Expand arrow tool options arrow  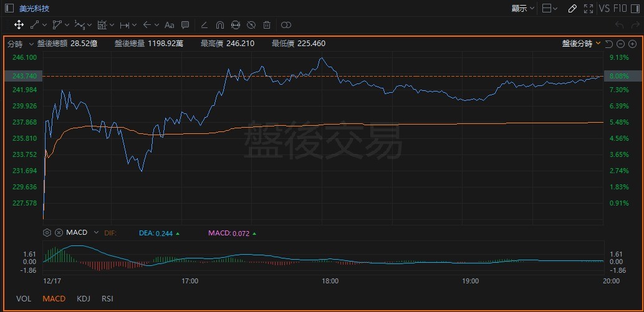[x=156, y=25]
